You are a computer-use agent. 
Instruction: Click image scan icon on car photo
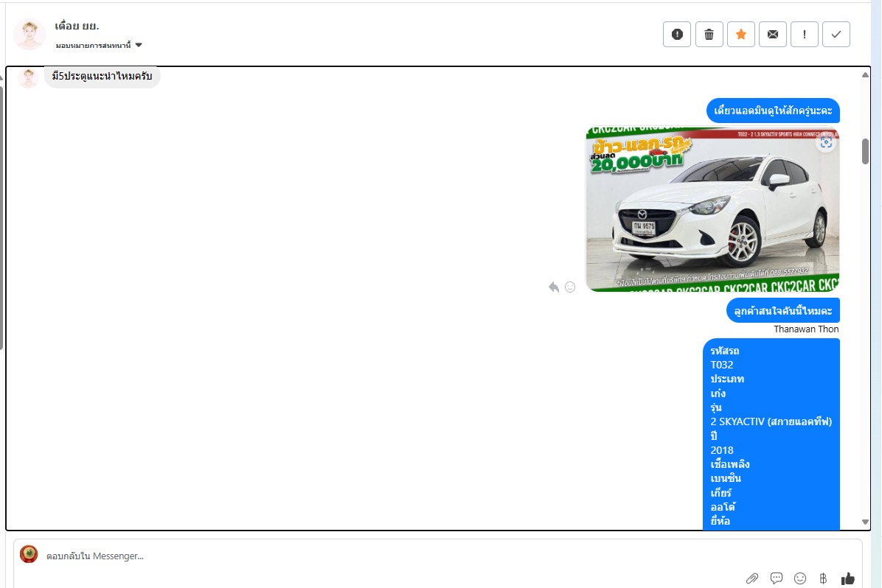coord(826,143)
